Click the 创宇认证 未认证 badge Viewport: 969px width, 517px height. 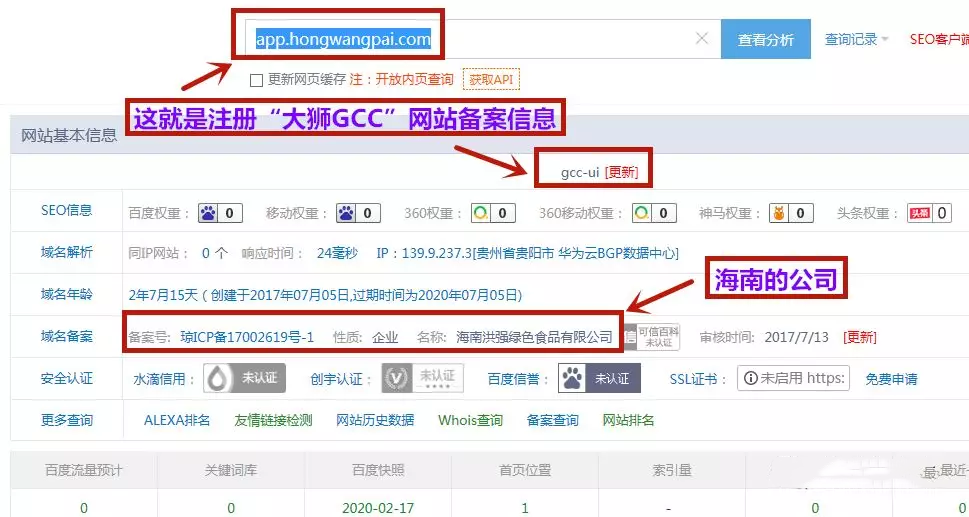click(x=423, y=378)
